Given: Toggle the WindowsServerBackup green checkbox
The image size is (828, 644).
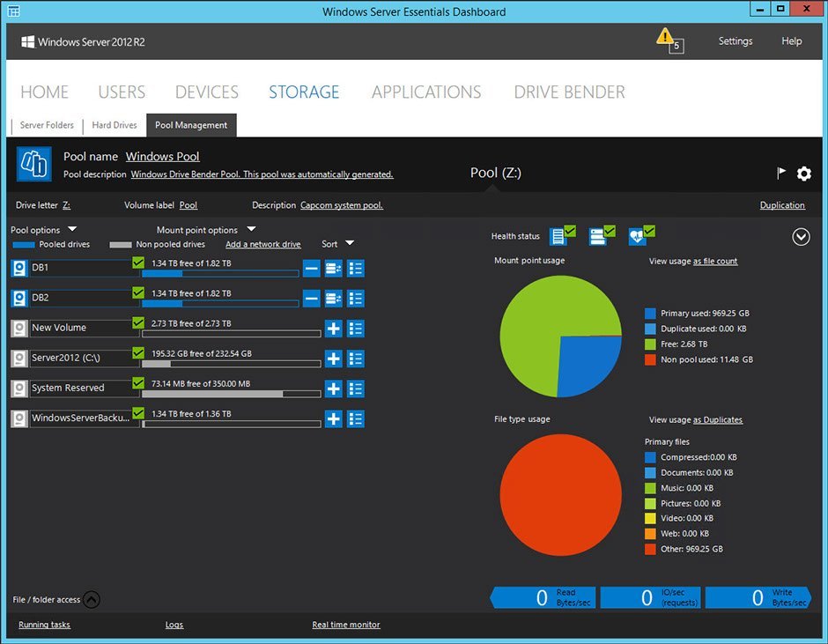Looking at the screenshot, I should pyautogui.click(x=138, y=412).
